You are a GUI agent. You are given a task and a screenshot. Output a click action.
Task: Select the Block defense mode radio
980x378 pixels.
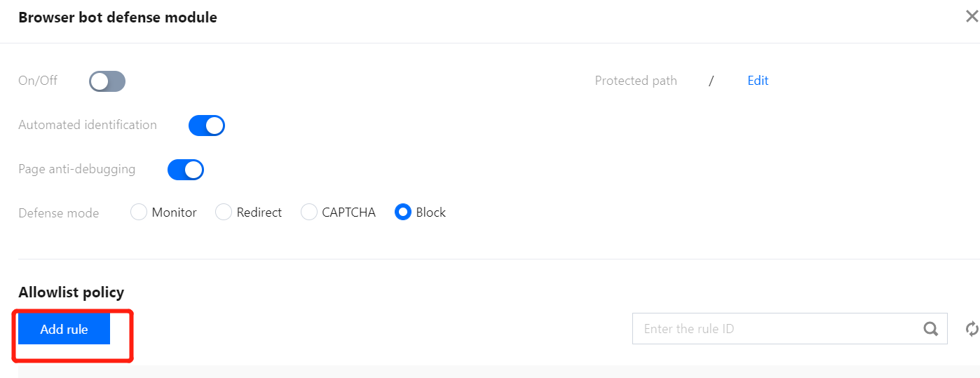pyautogui.click(x=403, y=212)
